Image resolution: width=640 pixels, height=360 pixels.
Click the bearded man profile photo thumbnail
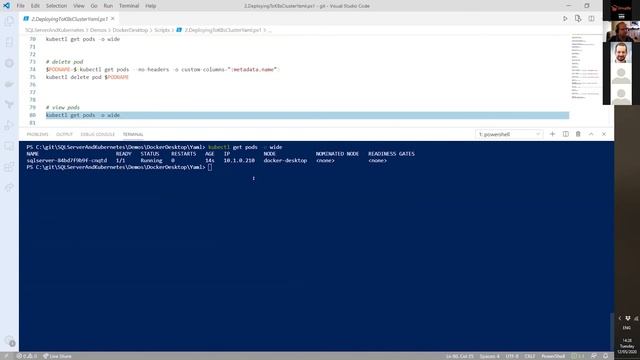[621, 53]
